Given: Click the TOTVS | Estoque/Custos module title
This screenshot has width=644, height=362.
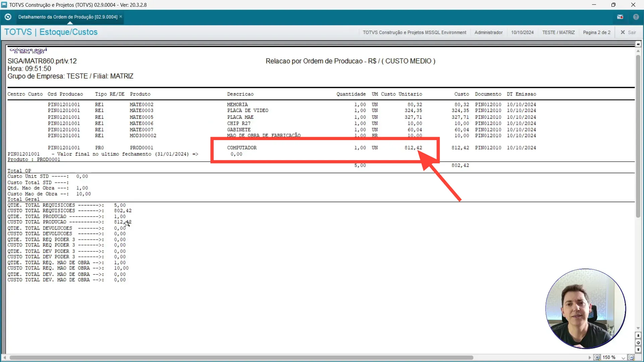Looking at the screenshot, I should [51, 32].
